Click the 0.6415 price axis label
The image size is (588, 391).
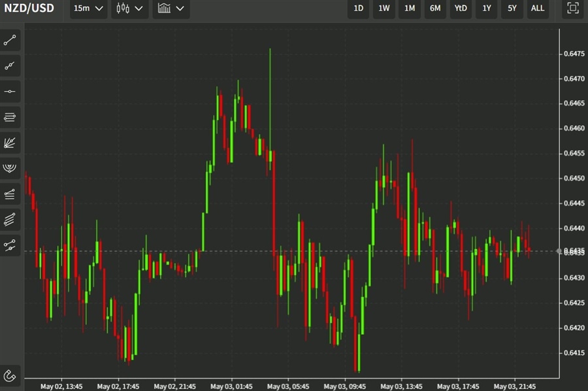click(574, 352)
